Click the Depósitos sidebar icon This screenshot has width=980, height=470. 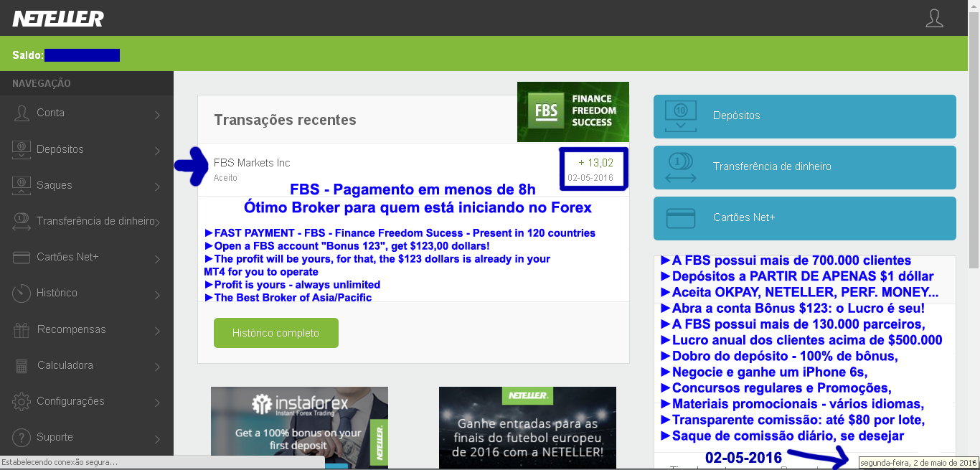(22, 149)
